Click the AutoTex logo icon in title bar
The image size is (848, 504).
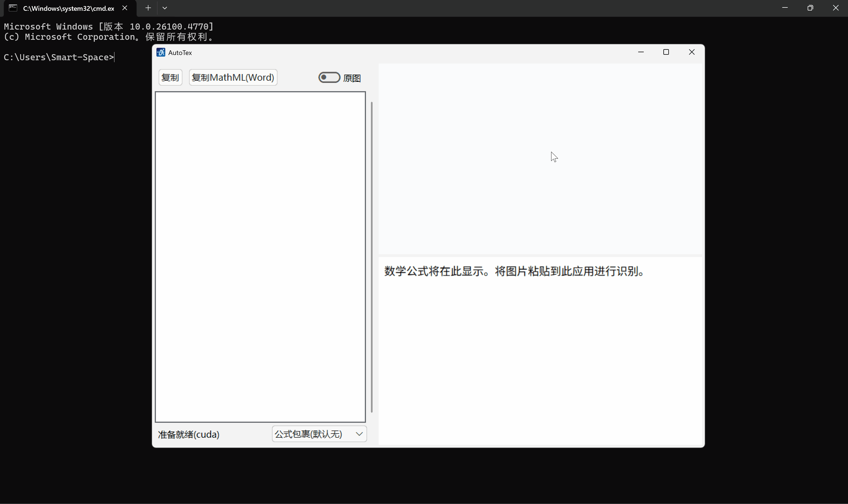(x=161, y=52)
